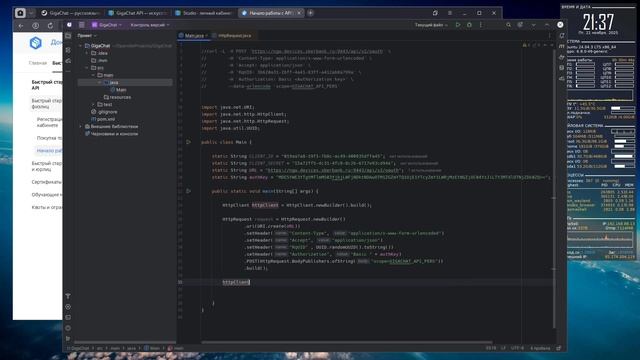Viewport: 640px width, 360px height.
Task: Collapse the GigaChat root node in project tree
Action: point(81,46)
